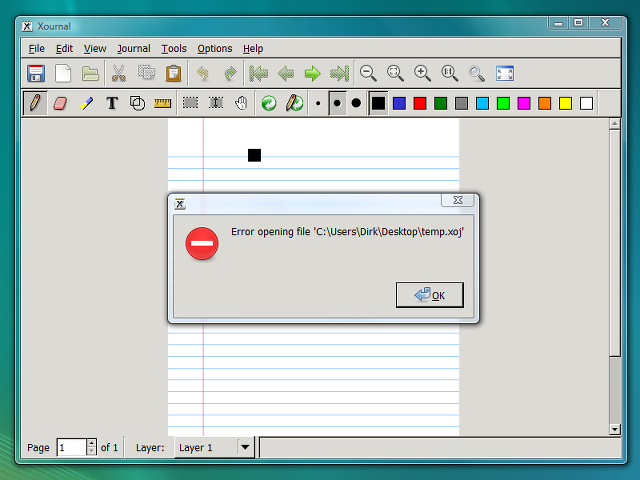Pick the black color swatch
The height and width of the screenshot is (480, 640).
pyautogui.click(x=378, y=103)
